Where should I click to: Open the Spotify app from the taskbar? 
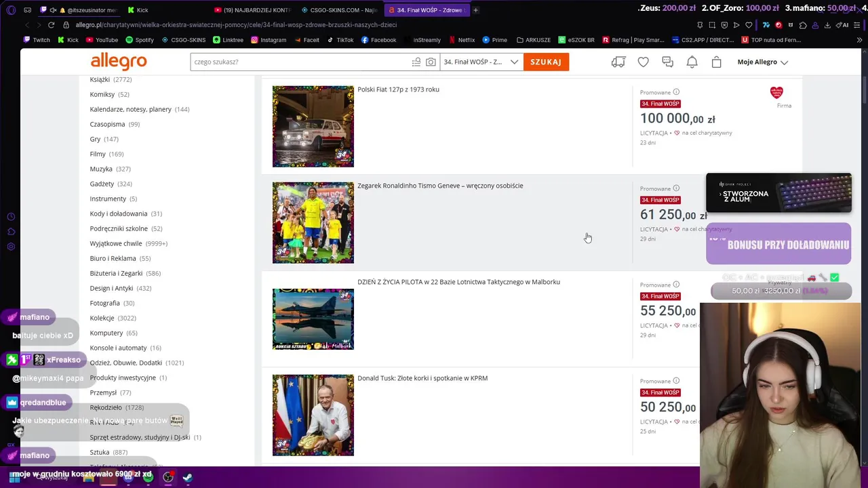pos(148,477)
